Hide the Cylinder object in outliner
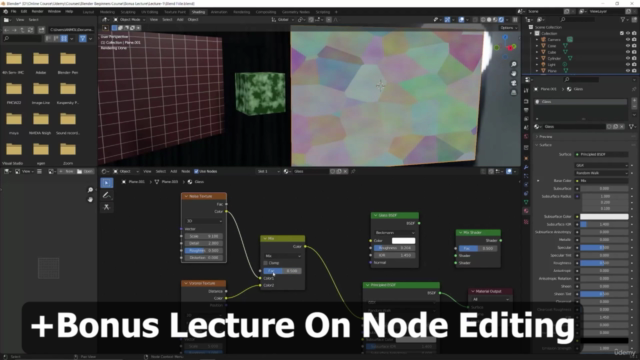 [x=628, y=58]
